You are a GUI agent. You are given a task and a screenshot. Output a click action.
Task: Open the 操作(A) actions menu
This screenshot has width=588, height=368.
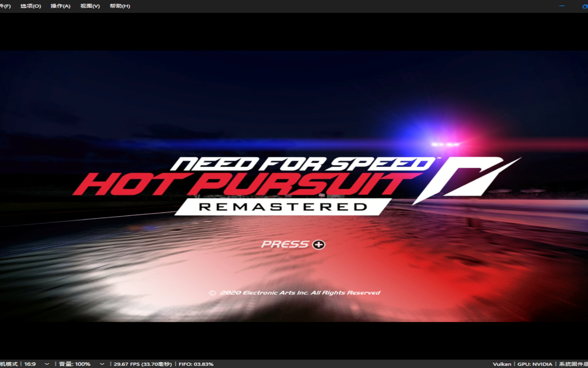[60, 6]
